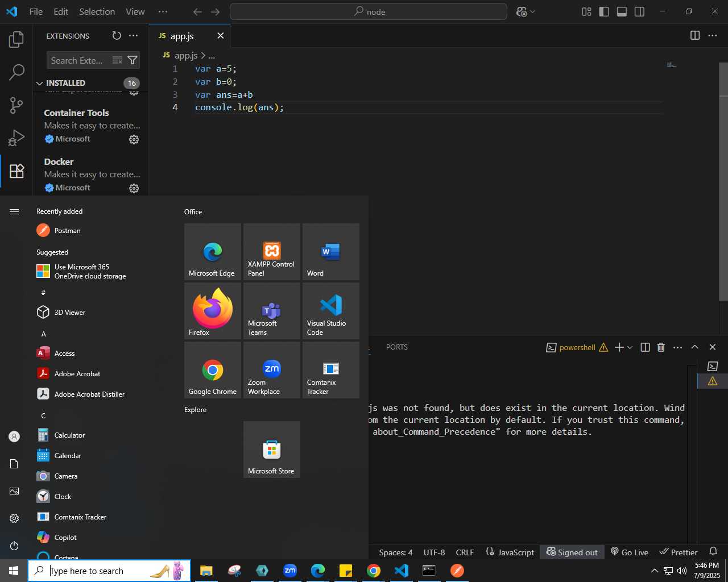The image size is (728, 582).
Task: Select the Extensions view icon
Action: point(16,171)
